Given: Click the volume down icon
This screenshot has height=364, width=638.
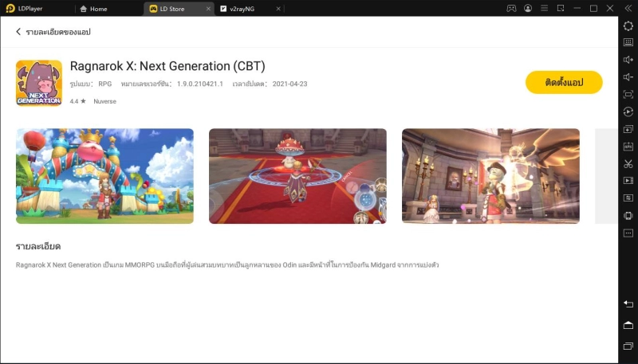Looking at the screenshot, I should pyautogui.click(x=628, y=77).
